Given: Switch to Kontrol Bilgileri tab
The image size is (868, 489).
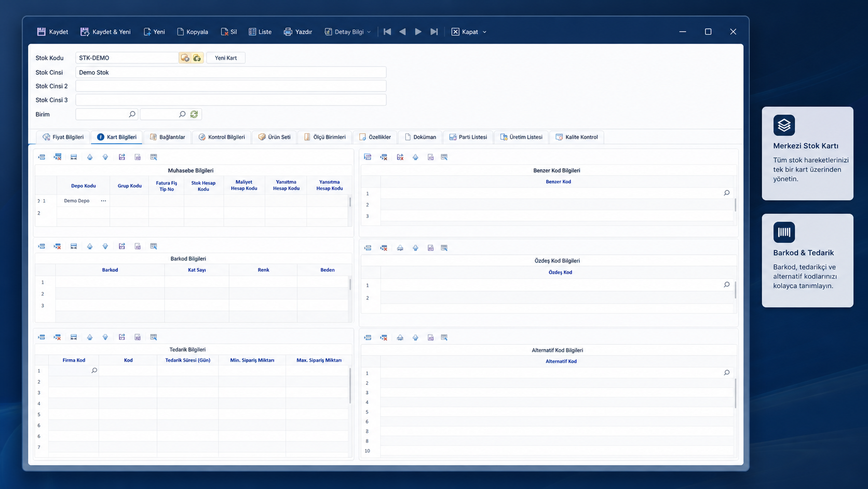Looking at the screenshot, I should click(221, 137).
